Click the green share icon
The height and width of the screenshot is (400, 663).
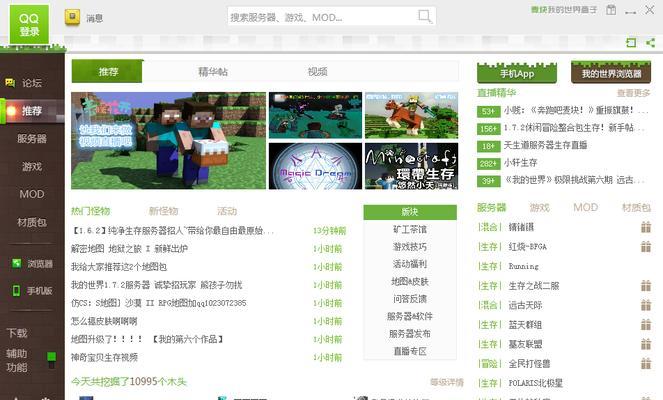pos(650,42)
